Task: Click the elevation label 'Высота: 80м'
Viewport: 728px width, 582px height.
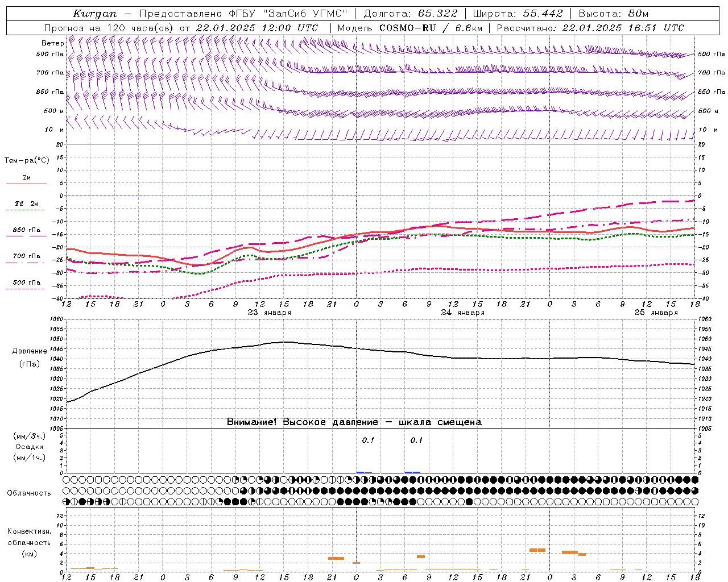Action: 613,14
